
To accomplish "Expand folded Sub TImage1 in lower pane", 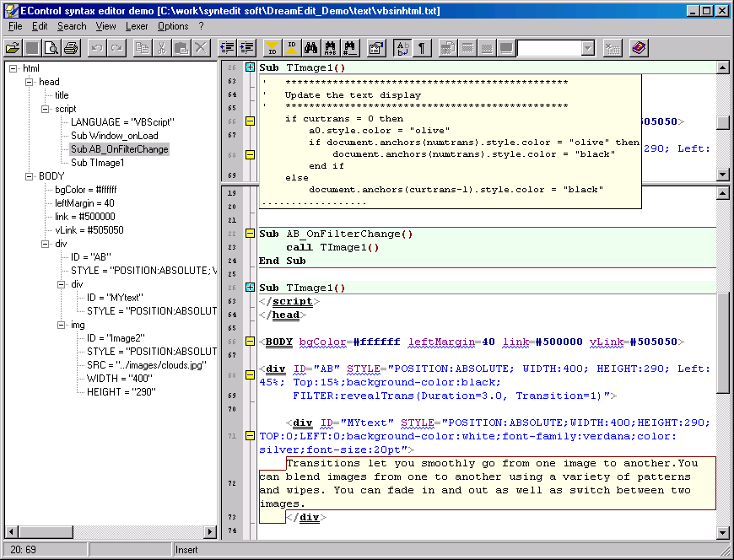I will click(x=250, y=288).
